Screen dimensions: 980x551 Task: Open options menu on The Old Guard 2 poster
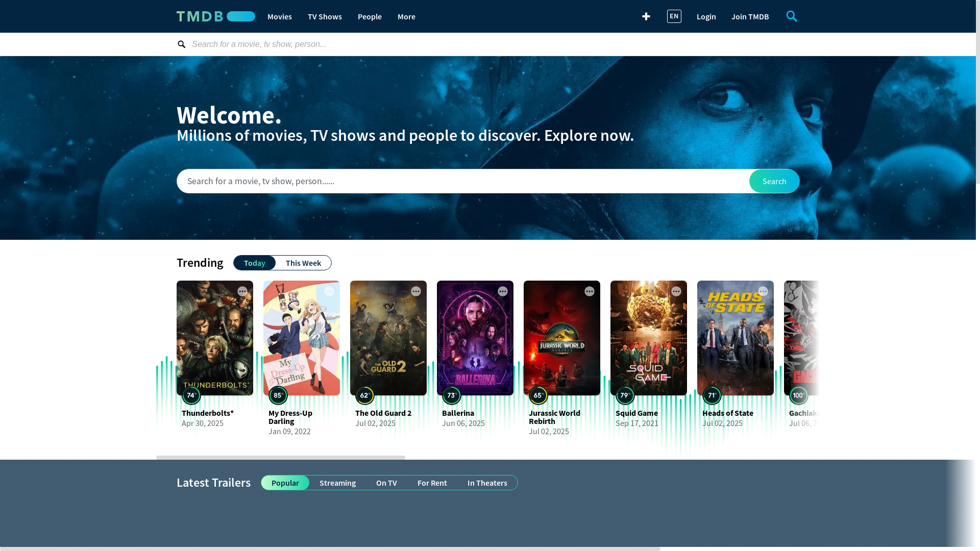[416, 291]
